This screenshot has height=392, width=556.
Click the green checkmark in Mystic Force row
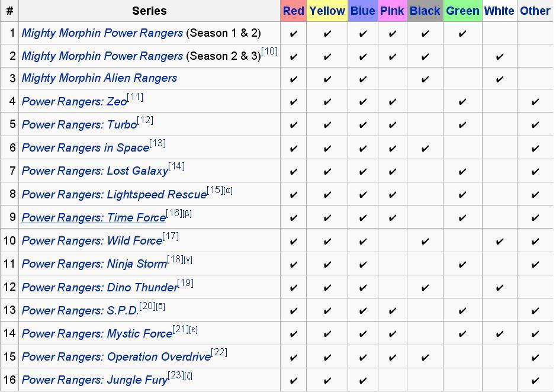[462, 334]
